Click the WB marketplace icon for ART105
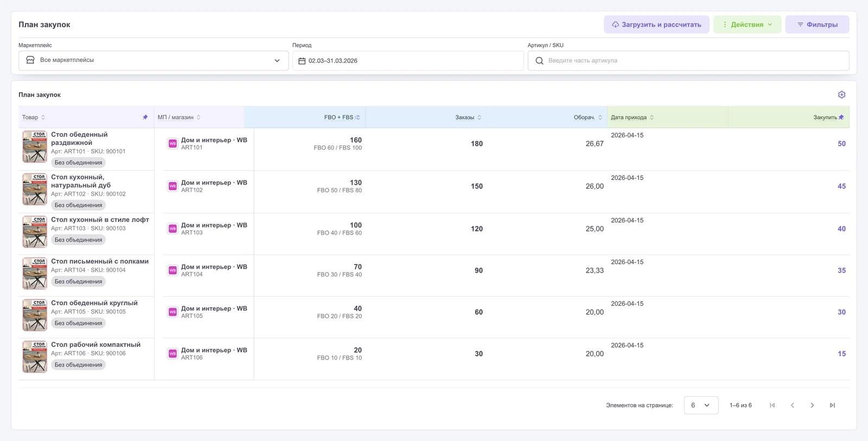This screenshot has height=441, width=868. tap(173, 312)
